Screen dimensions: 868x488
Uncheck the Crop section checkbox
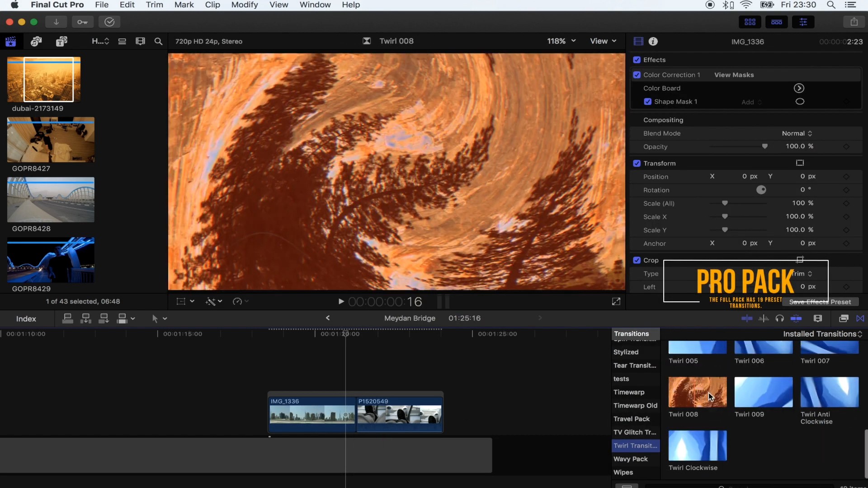[637, 260]
